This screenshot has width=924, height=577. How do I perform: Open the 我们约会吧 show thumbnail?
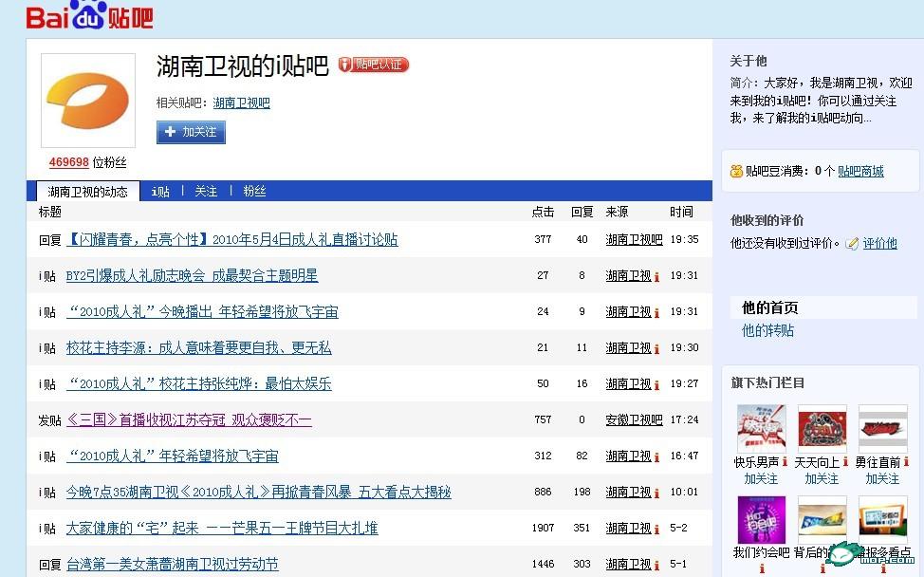pos(760,520)
